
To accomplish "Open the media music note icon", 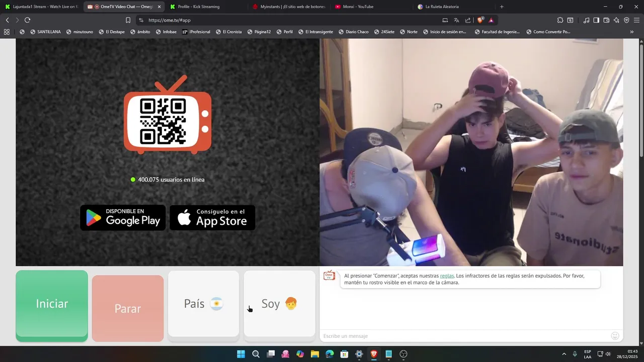I will click(x=586, y=20).
